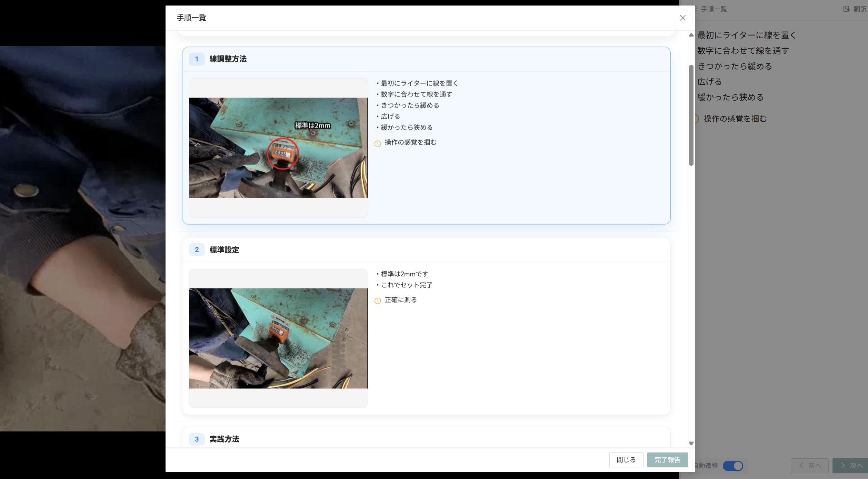This screenshot has height=479, width=868.
Task: Select step 1 header 線調整方法
Action: tap(228, 59)
